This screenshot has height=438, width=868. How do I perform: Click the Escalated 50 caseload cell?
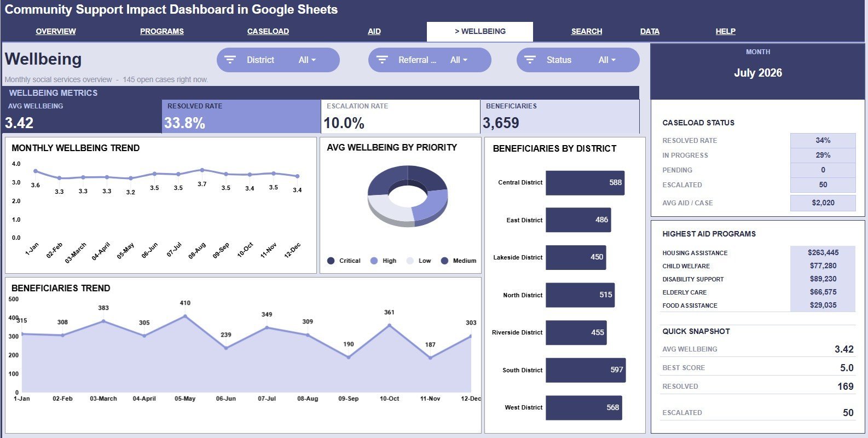pyautogui.click(x=823, y=185)
